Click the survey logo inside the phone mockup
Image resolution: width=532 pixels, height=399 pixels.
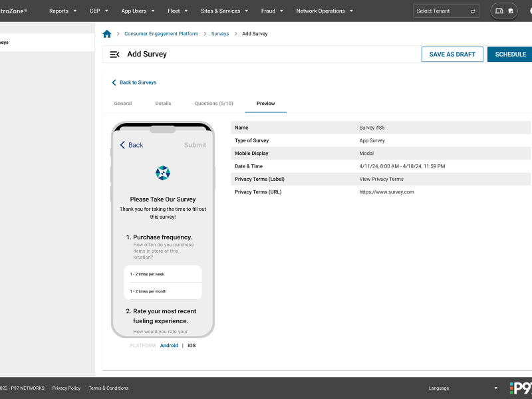pos(162,172)
